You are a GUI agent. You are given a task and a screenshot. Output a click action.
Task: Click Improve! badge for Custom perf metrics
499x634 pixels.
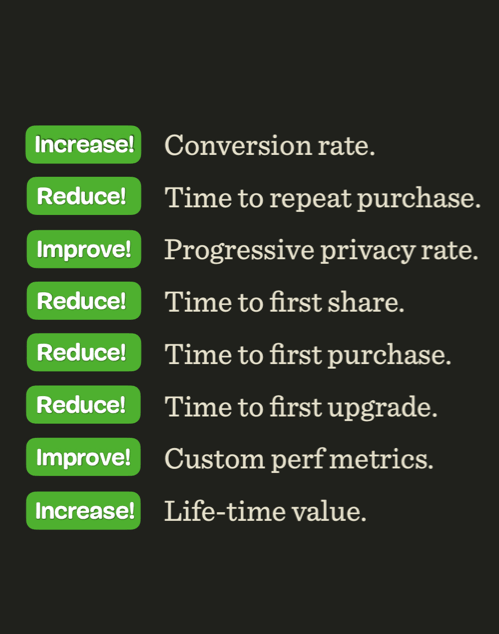(83, 457)
